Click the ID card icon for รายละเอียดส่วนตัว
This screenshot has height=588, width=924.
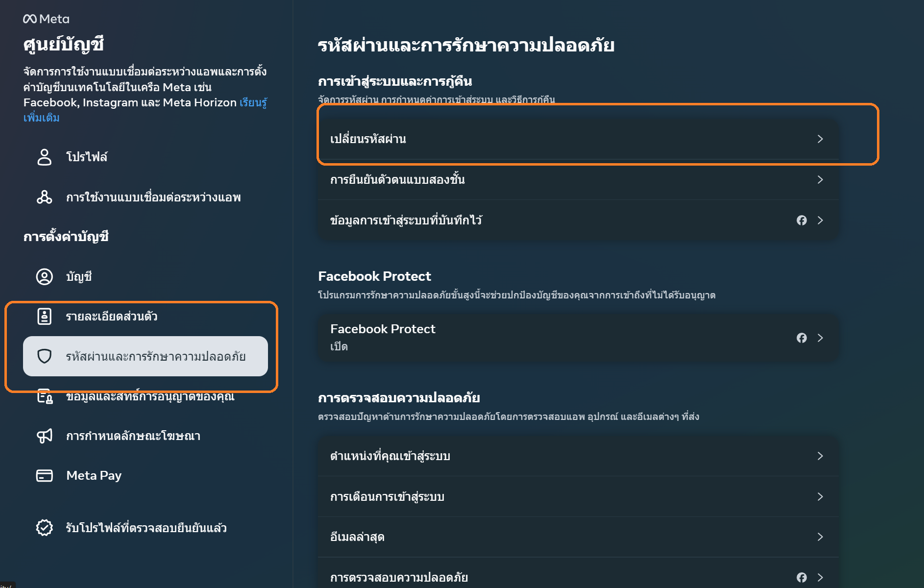click(x=45, y=317)
